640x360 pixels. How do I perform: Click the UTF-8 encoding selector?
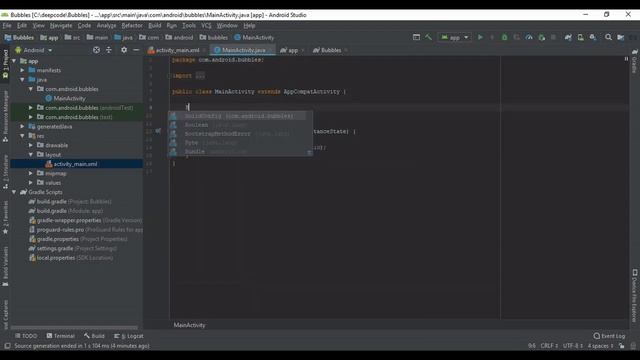click(x=573, y=346)
